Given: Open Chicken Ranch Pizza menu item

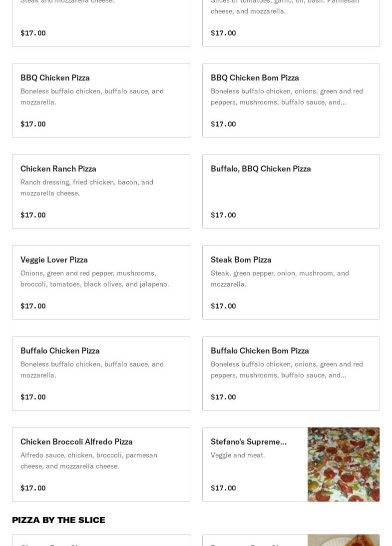Looking at the screenshot, I should 58,168.
